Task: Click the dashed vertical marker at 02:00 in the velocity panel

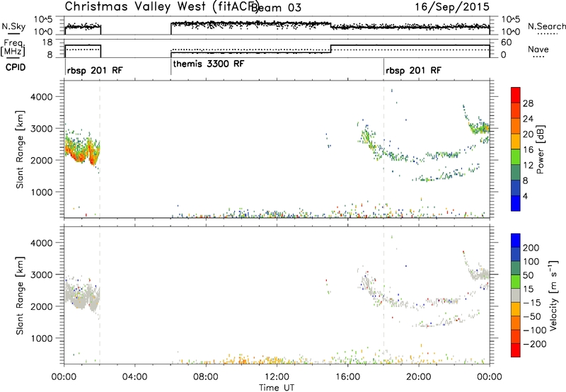Action: click(x=100, y=295)
